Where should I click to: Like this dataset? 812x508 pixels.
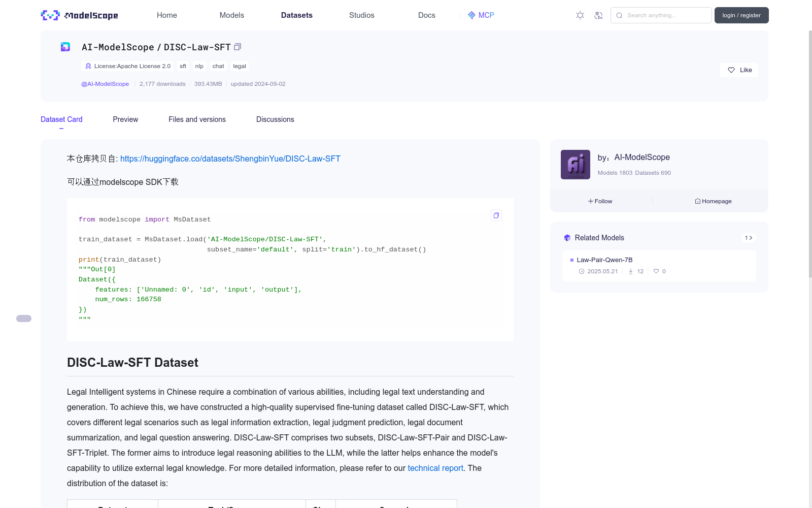coord(739,70)
